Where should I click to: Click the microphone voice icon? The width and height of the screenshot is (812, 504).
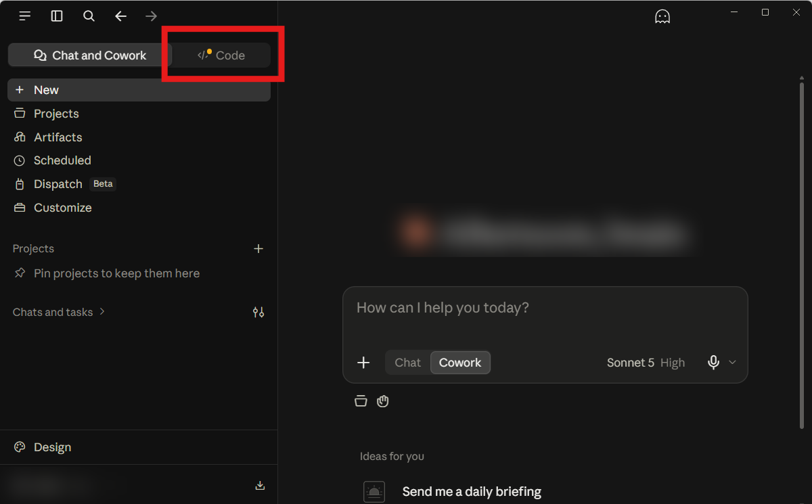(x=713, y=363)
